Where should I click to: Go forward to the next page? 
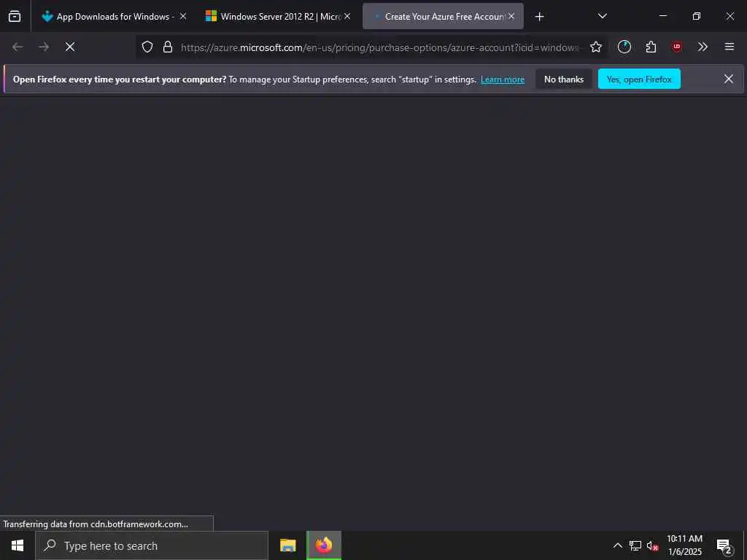pyautogui.click(x=44, y=47)
